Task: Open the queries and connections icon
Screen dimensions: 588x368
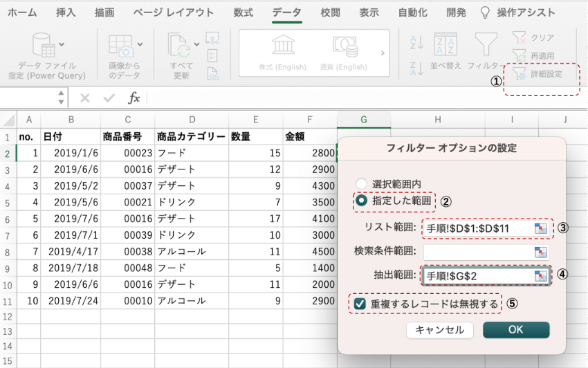Action: pos(212,38)
